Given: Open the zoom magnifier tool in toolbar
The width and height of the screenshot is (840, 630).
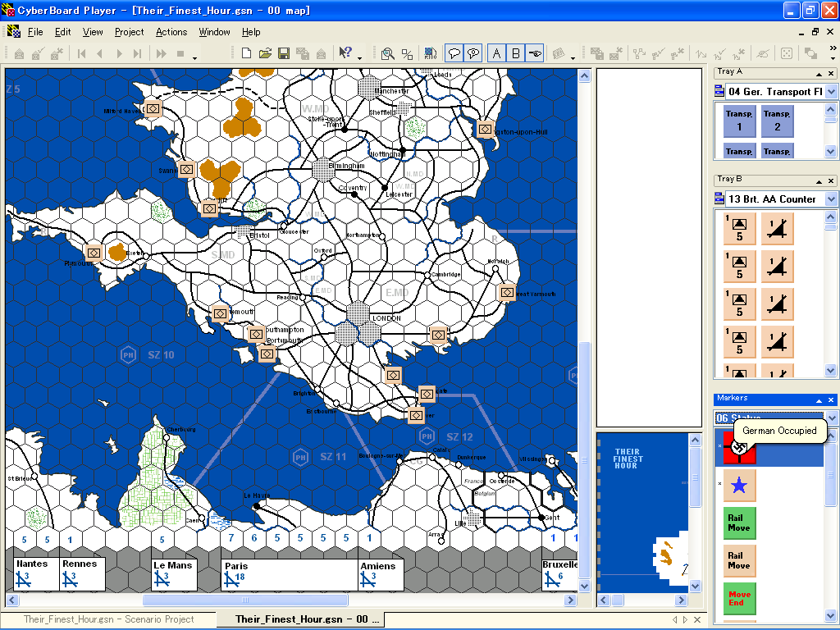Looking at the screenshot, I should 387,53.
